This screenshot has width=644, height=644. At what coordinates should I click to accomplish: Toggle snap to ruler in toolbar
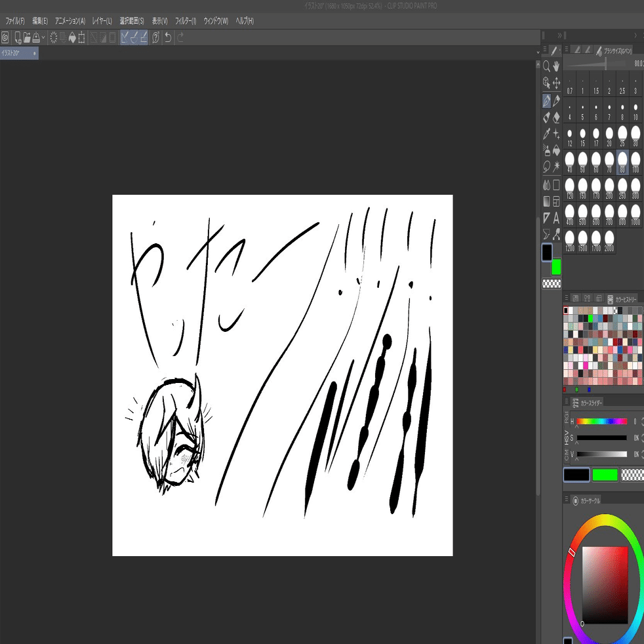(125, 38)
